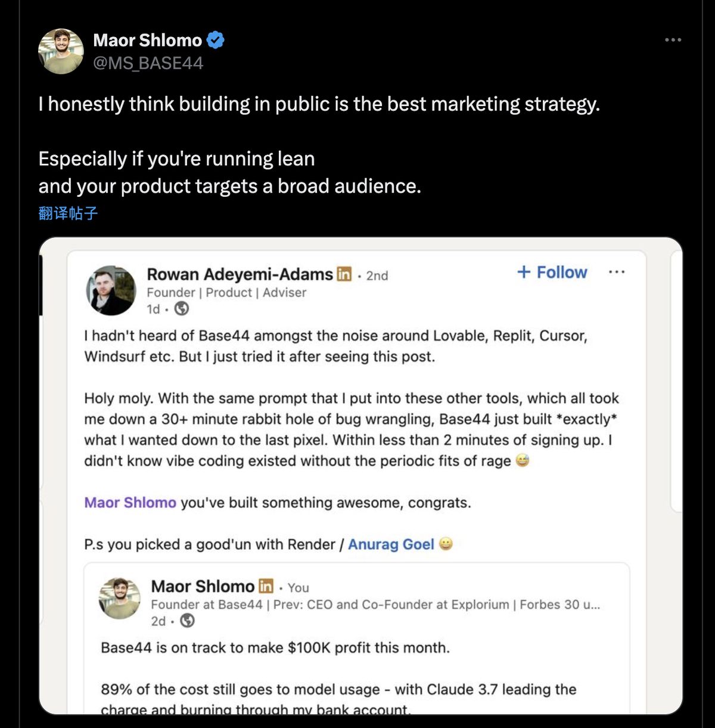This screenshot has height=728, width=715.
Task: Open the Anurag Goel mention link
Action: pyautogui.click(x=391, y=544)
